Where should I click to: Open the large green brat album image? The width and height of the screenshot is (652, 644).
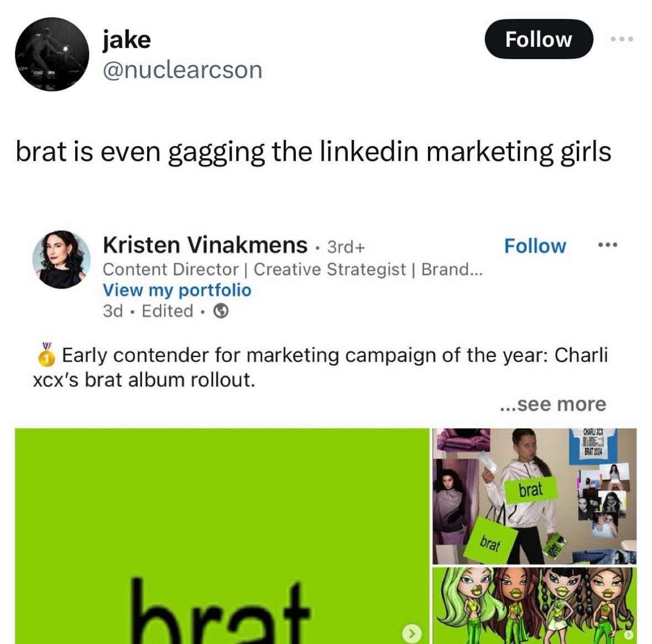tap(222, 536)
